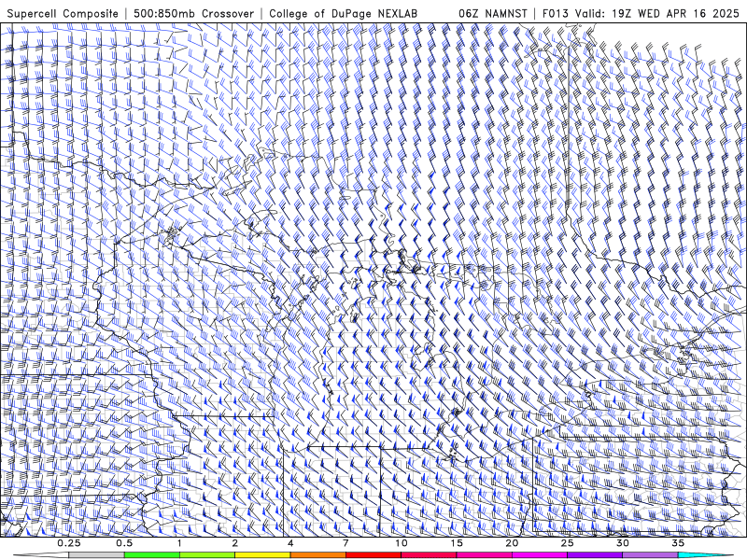Click the legend value 1
Screen dimensions: 747x560
179,543
